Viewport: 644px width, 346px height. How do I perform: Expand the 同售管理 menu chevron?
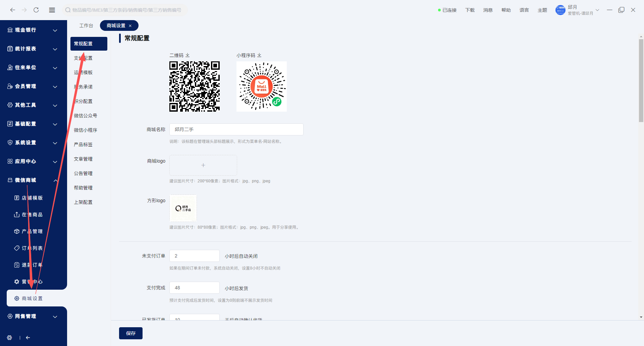(55, 317)
